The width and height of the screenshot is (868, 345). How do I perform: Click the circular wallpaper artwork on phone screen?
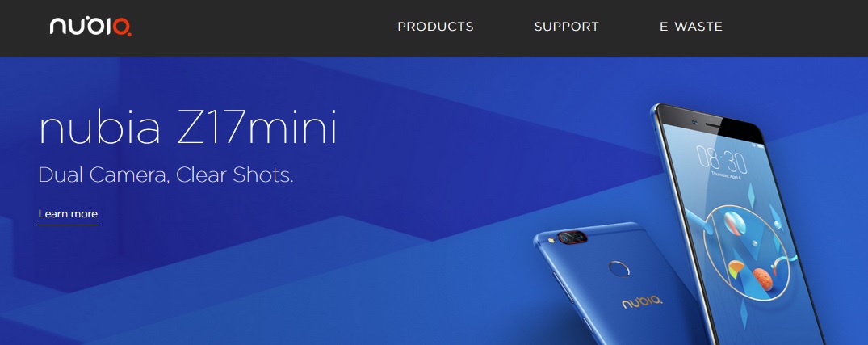(x=748, y=253)
